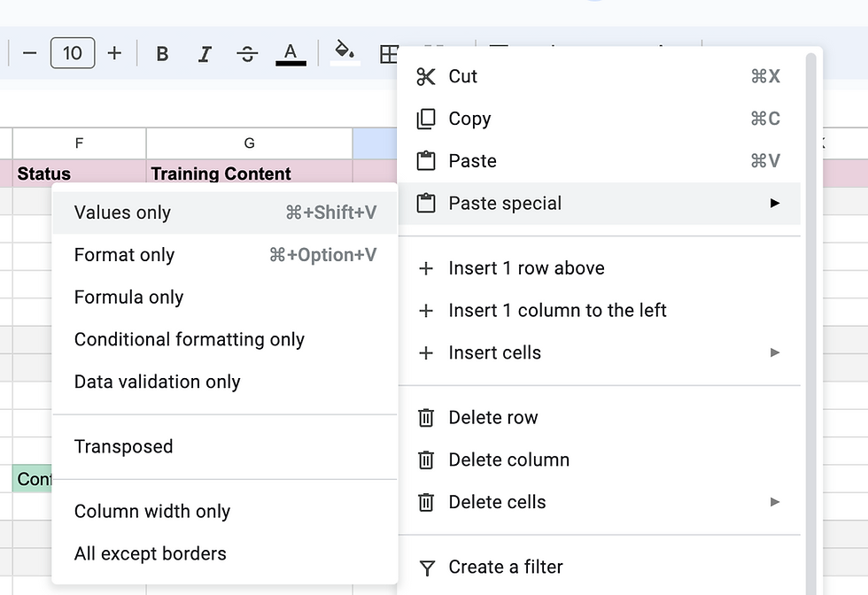Open the text color picker

[x=291, y=54]
